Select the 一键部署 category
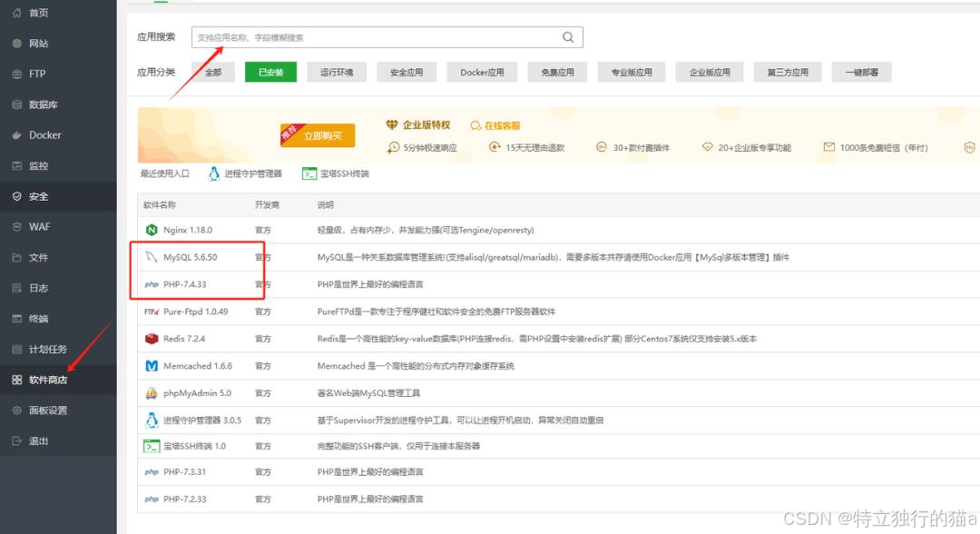Screen dimensions: 980x534 click(x=861, y=73)
